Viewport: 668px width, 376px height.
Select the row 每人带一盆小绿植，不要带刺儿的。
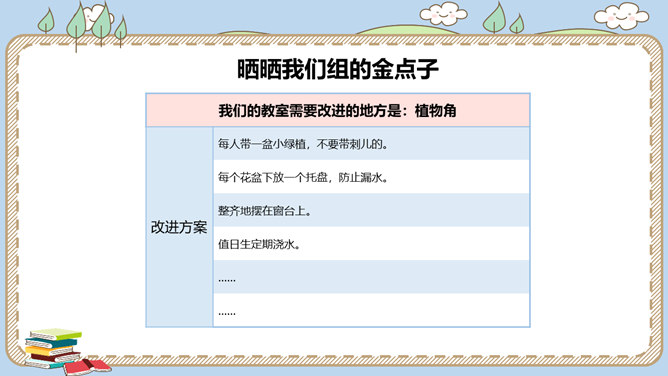click(371, 144)
